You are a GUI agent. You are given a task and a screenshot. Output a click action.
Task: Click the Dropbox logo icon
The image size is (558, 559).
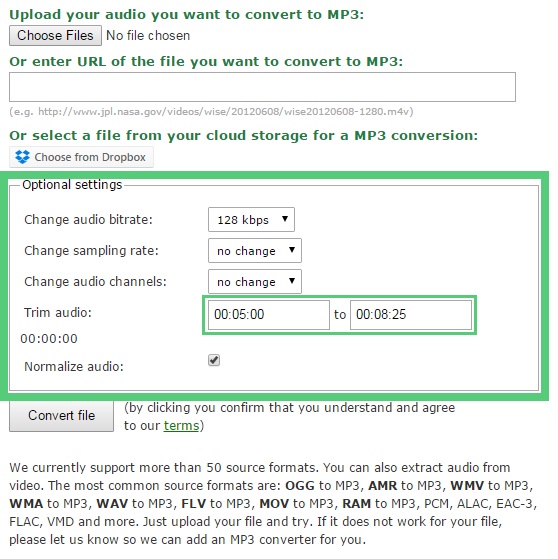click(22, 157)
